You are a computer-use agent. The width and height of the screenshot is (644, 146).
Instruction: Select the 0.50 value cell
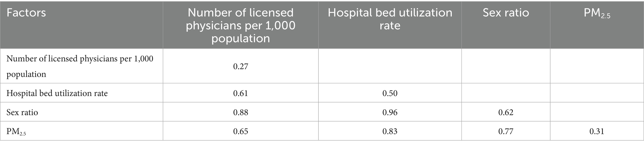(x=390, y=93)
